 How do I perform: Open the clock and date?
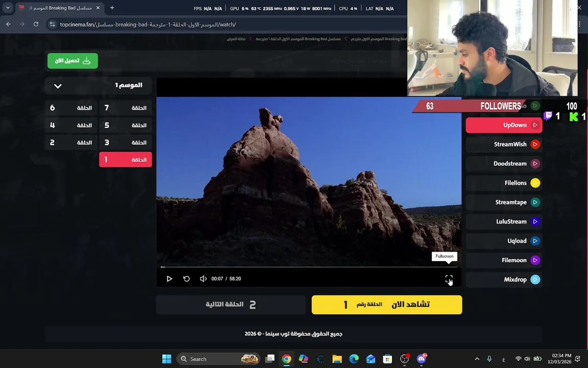559,359
